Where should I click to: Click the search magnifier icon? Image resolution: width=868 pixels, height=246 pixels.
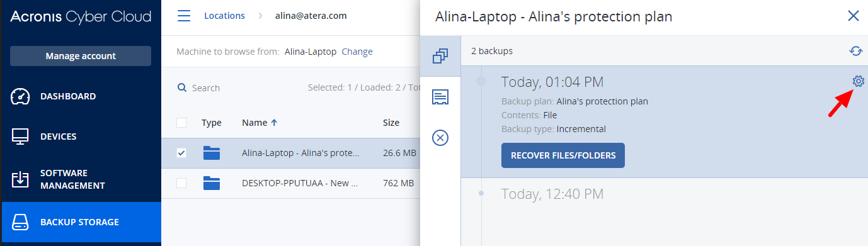182,88
